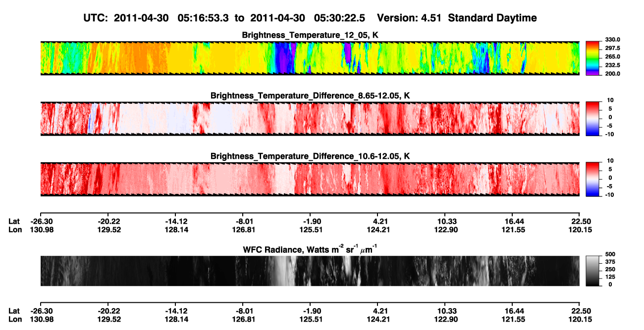Click the '200.0' colorbar tick label
Image resolution: width=644 pixels, height=330 pixels.
[x=613, y=74]
